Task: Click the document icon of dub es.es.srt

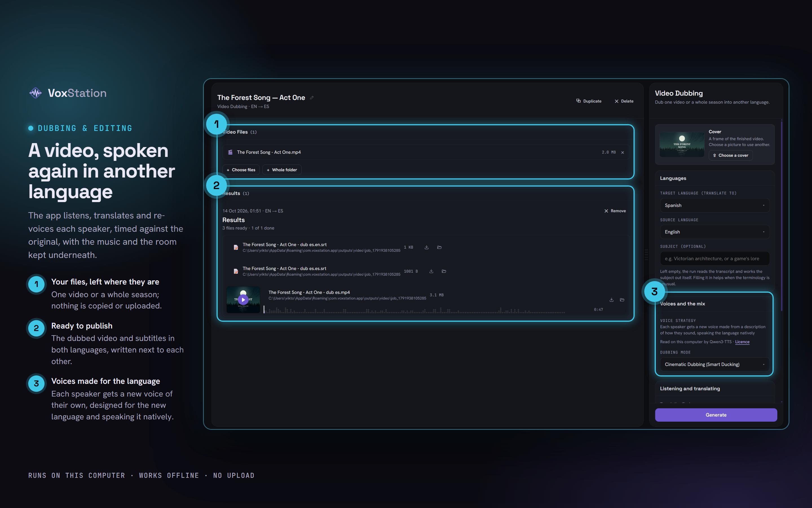Action: (236, 271)
